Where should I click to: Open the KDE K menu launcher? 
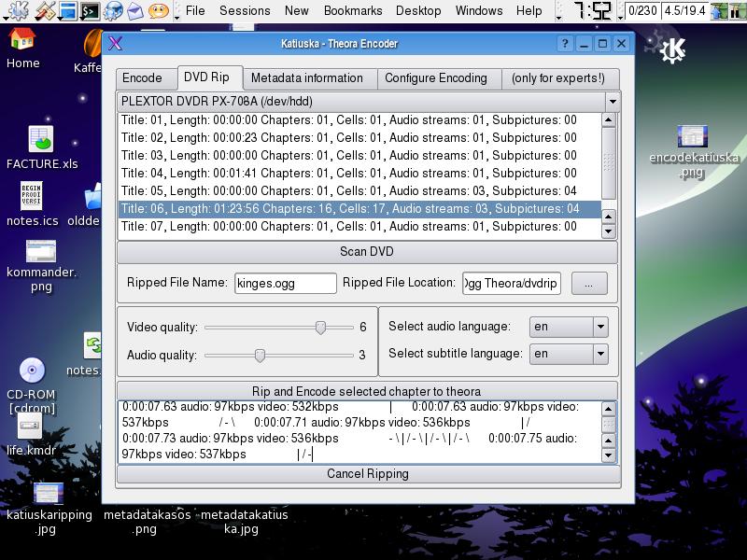tap(18, 10)
